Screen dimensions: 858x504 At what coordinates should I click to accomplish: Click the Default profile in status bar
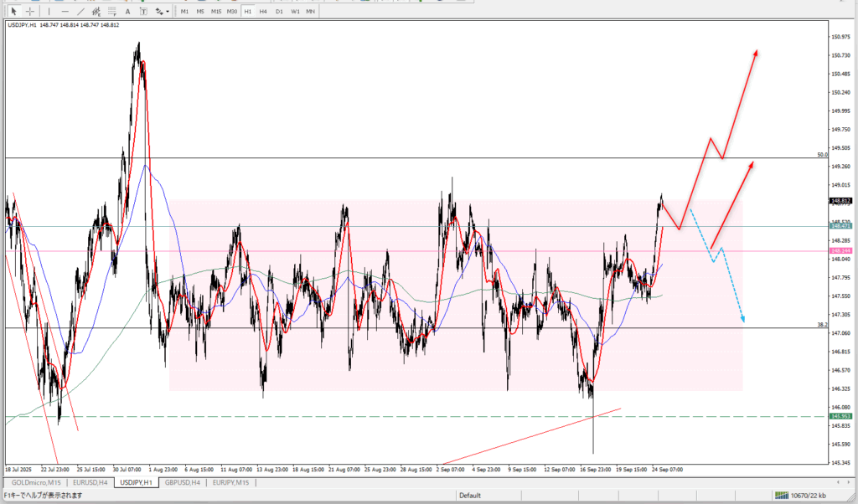click(469, 495)
